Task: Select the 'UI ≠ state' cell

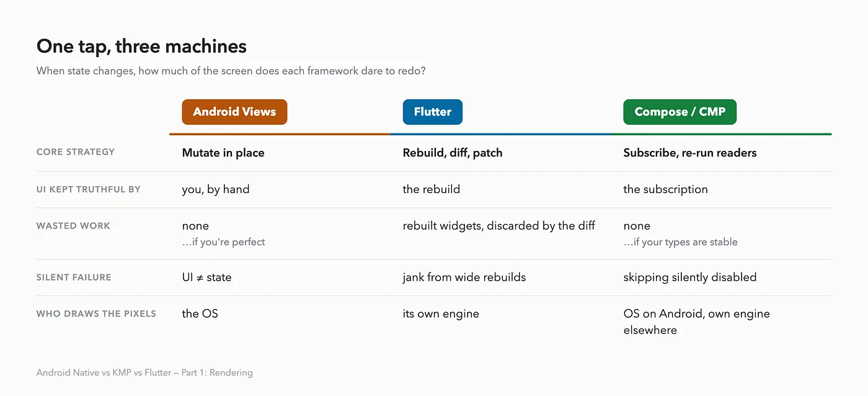Action: 206,277
